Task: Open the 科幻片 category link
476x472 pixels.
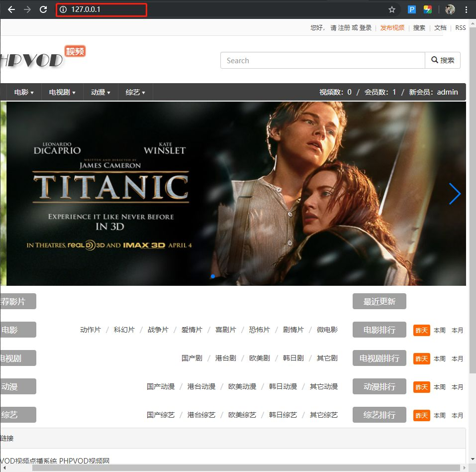Action: coord(124,330)
